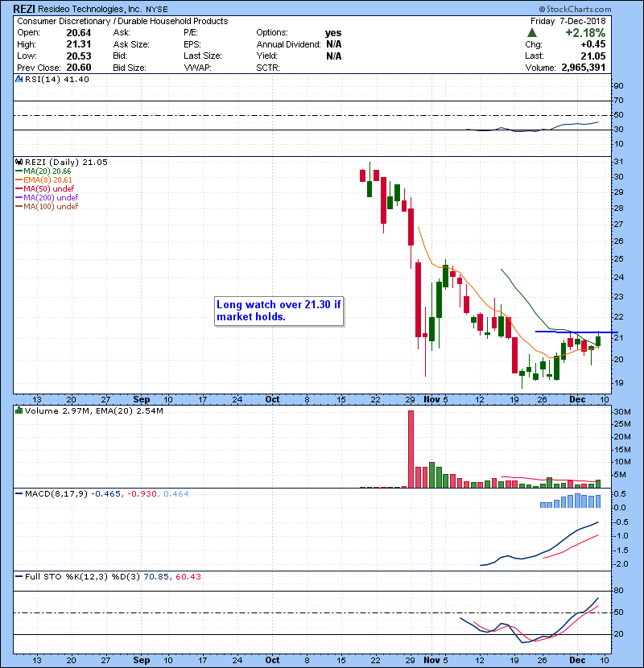Click the NYSE exchange label
The image size is (644, 668).
click(x=157, y=10)
